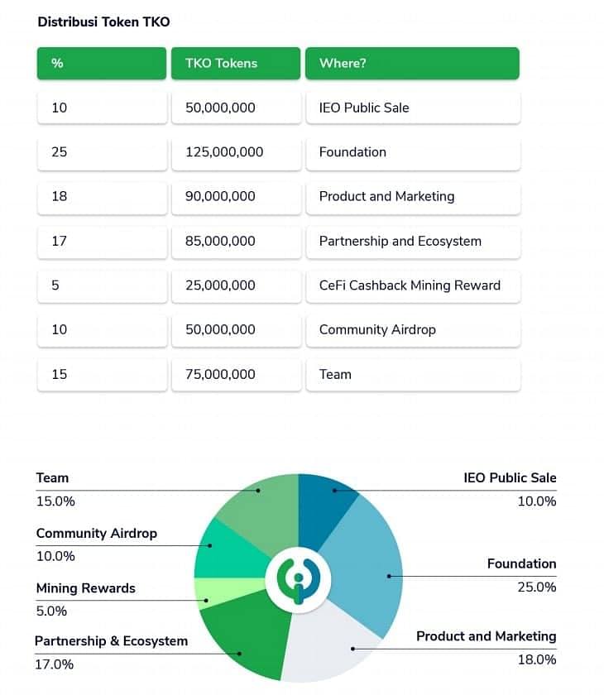Click the 125,000,000 token amount cell
This screenshot has width=604, height=700.
coord(235,152)
